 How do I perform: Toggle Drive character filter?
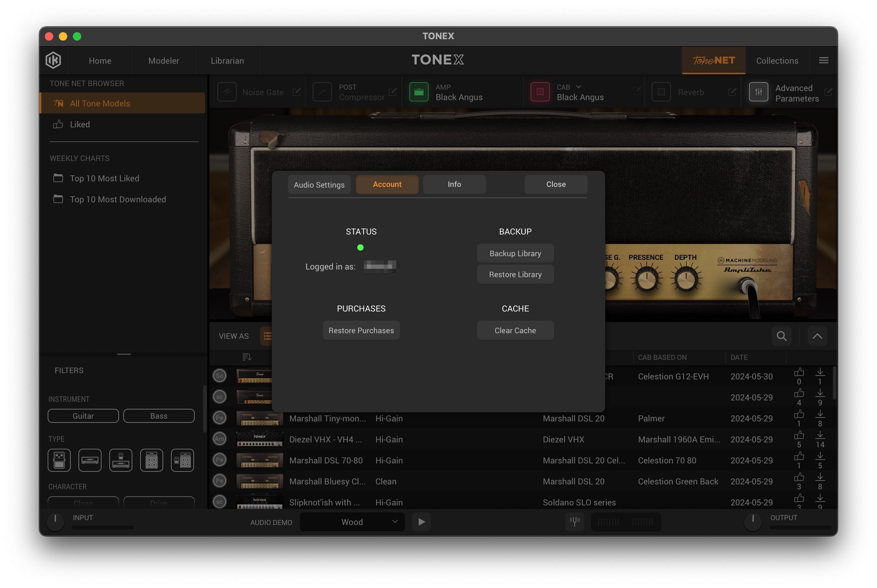(x=159, y=503)
